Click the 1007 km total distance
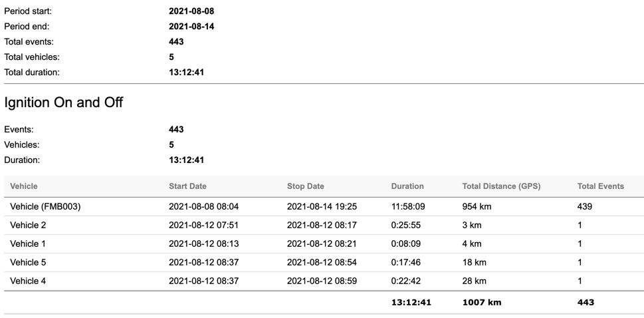This screenshot has width=644, height=318. click(481, 303)
